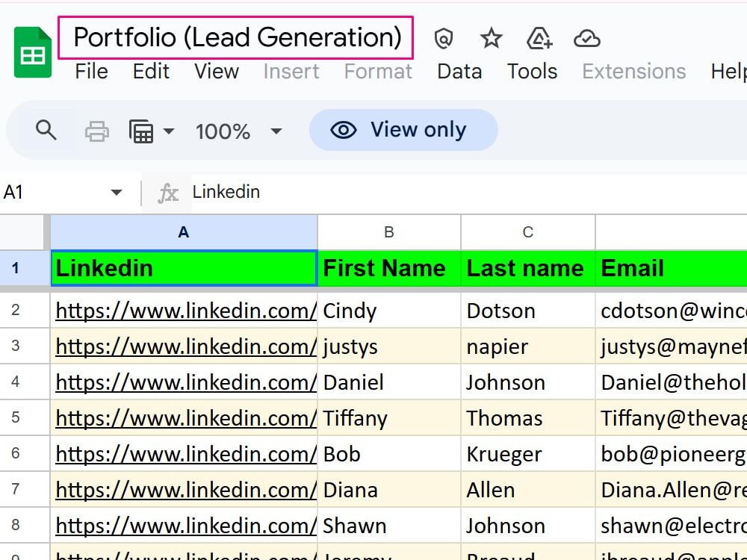Open the Google Sheets home icon

tap(32, 52)
